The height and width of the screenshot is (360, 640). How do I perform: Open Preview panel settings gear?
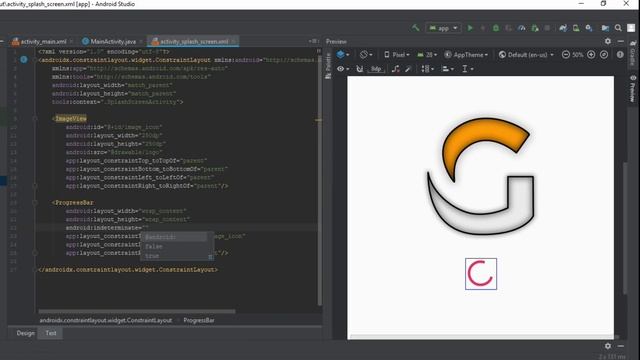[x=608, y=41]
